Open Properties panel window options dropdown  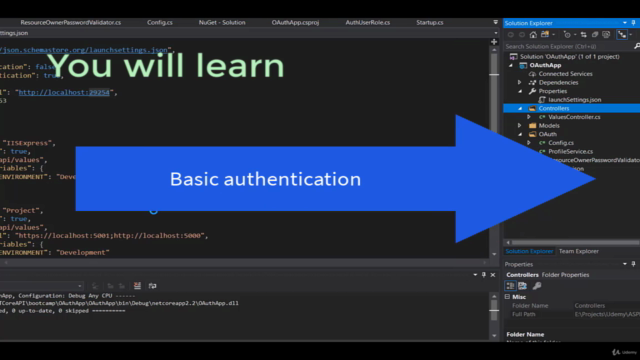tap(625, 264)
